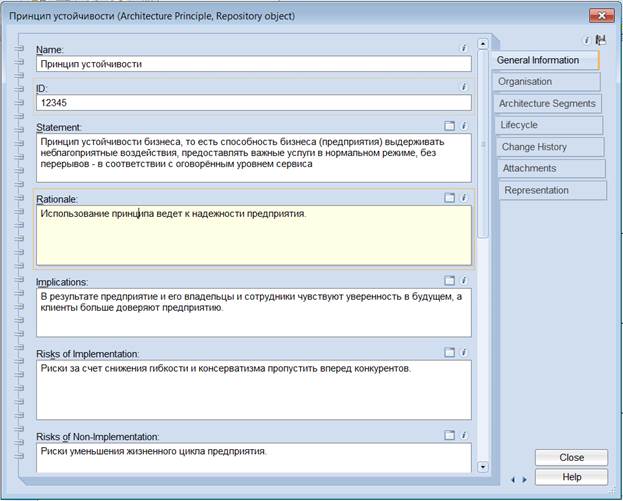The image size is (623, 501).
Task: Open info icon for Rationale field
Action: coord(463,197)
